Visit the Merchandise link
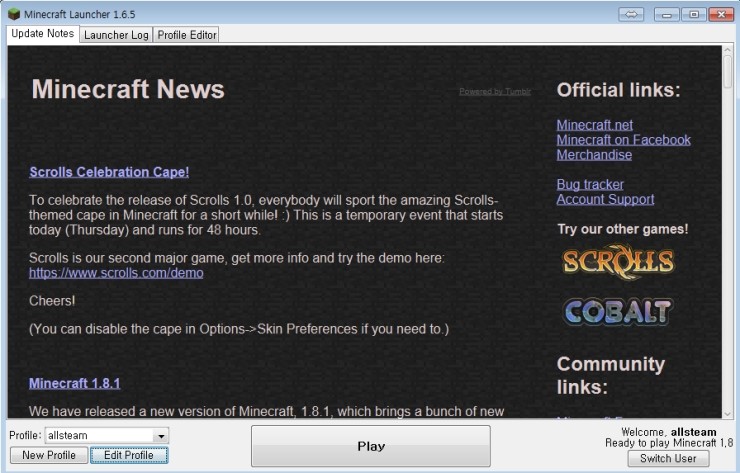The height and width of the screenshot is (473, 740). tap(594, 155)
